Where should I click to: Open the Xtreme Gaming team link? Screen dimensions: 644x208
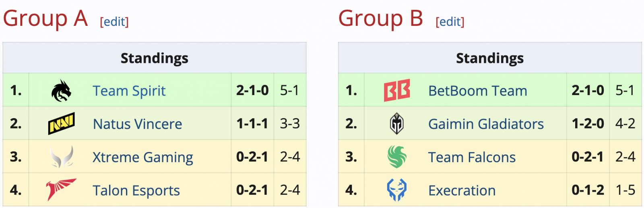point(143,157)
